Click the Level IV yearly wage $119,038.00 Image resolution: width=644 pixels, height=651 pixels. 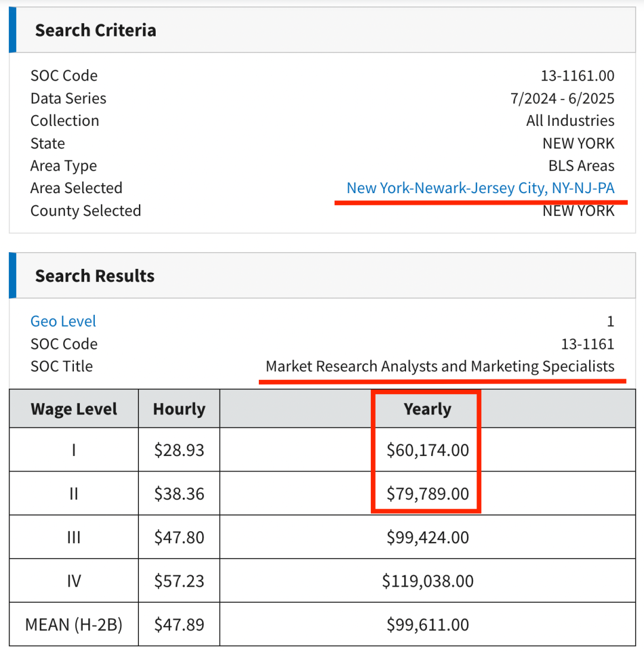click(428, 581)
